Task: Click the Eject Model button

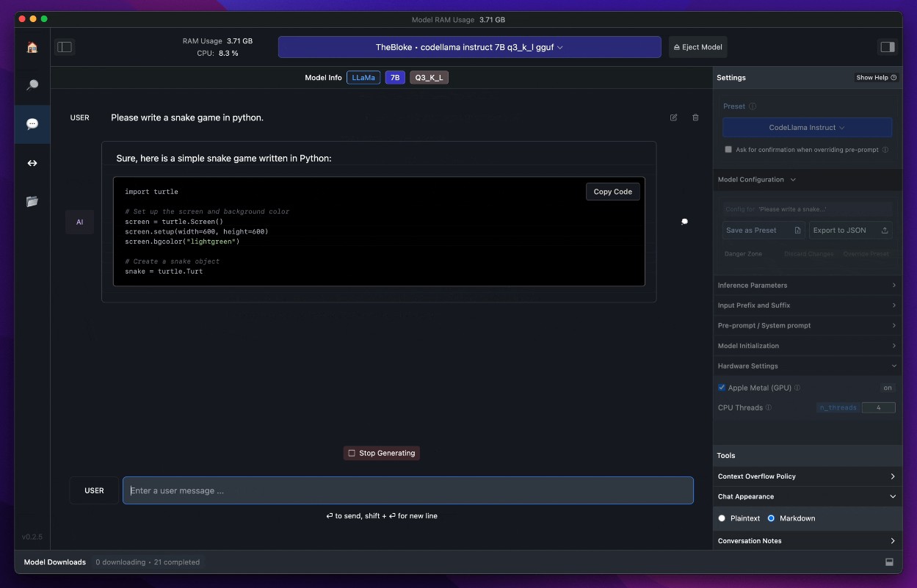Action: pyautogui.click(x=697, y=47)
